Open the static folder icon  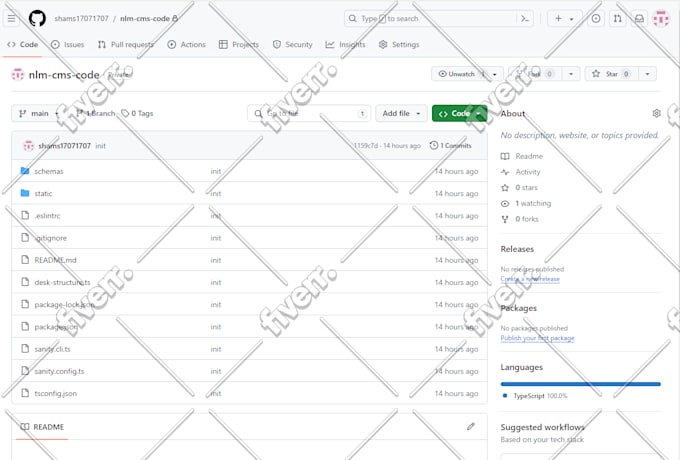(x=25, y=193)
